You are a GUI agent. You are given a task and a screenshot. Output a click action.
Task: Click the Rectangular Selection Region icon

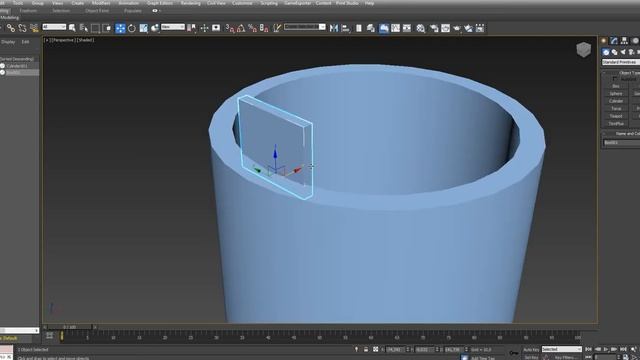tap(95, 28)
